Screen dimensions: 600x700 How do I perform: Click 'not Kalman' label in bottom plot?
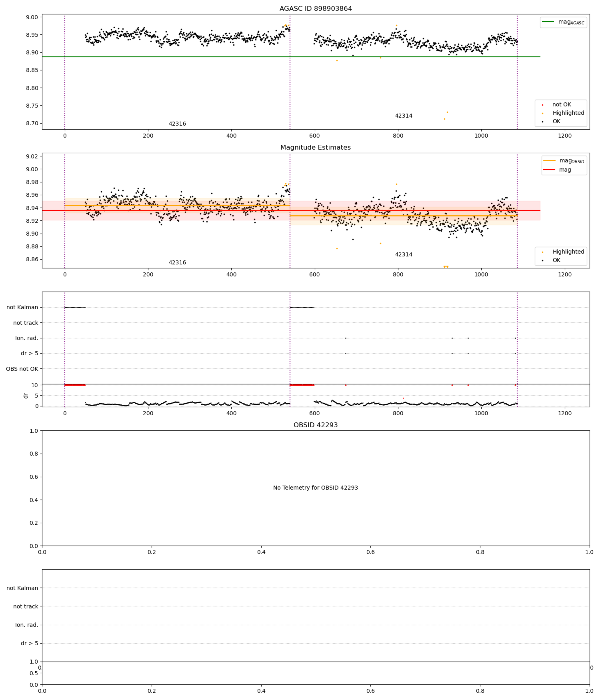[x=22, y=588]
